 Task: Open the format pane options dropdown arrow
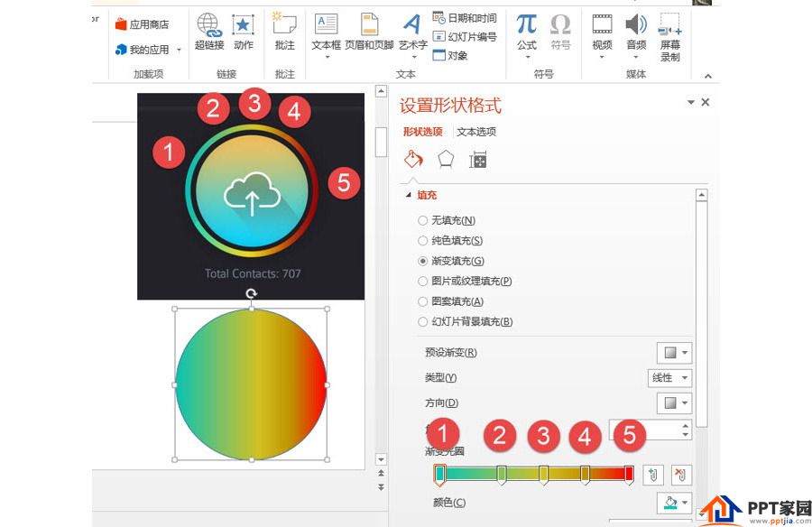click(690, 102)
